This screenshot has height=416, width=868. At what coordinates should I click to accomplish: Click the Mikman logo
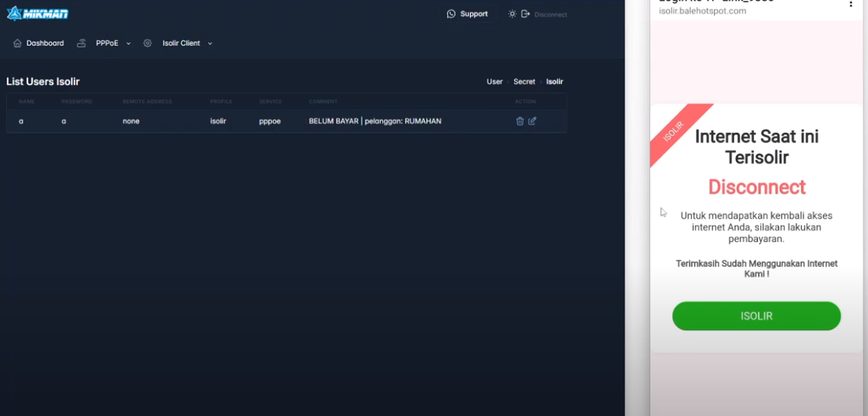[38, 13]
